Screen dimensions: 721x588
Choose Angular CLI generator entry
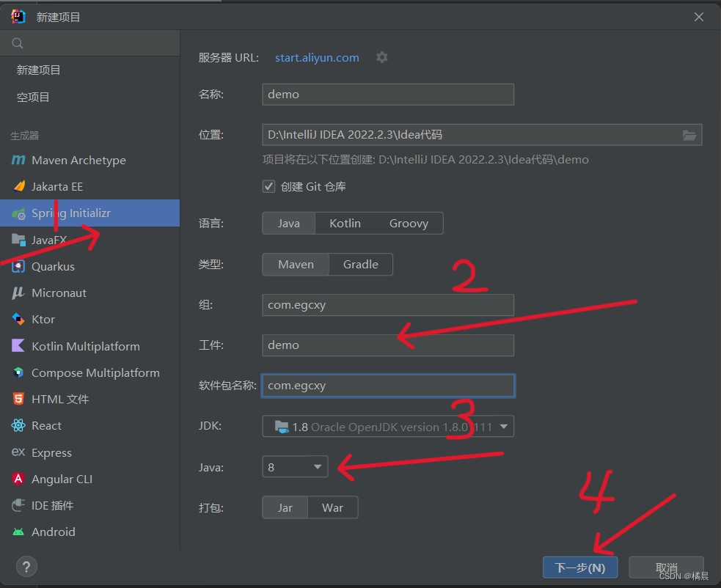pos(89,479)
